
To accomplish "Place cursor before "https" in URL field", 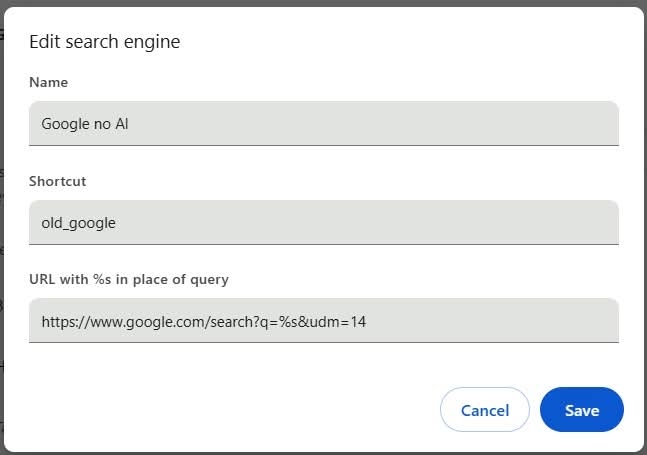I will [x=41, y=321].
